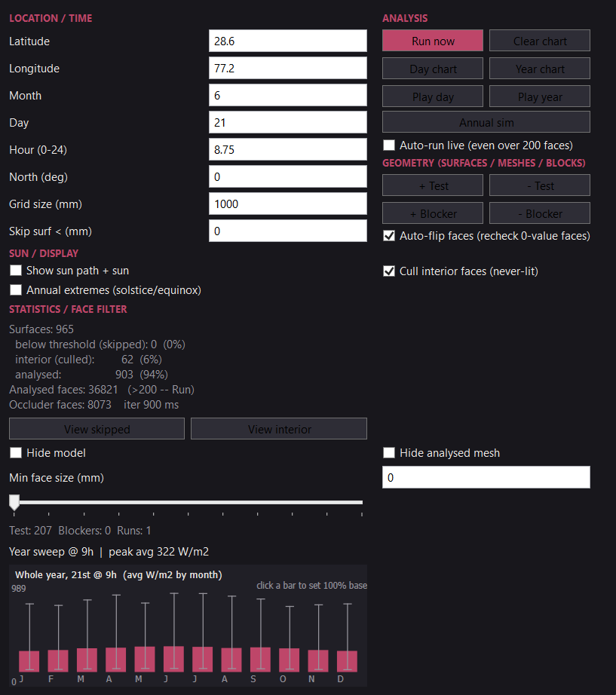This screenshot has height=695, width=616.
Task: Focus the Month field
Action: [288, 95]
